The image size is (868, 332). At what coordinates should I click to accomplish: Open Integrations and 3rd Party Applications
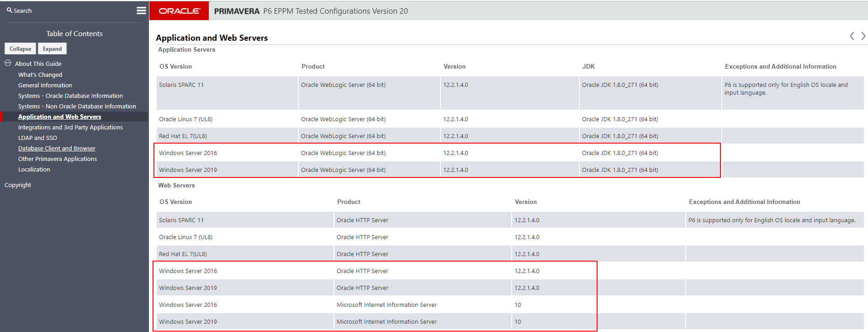(70, 127)
